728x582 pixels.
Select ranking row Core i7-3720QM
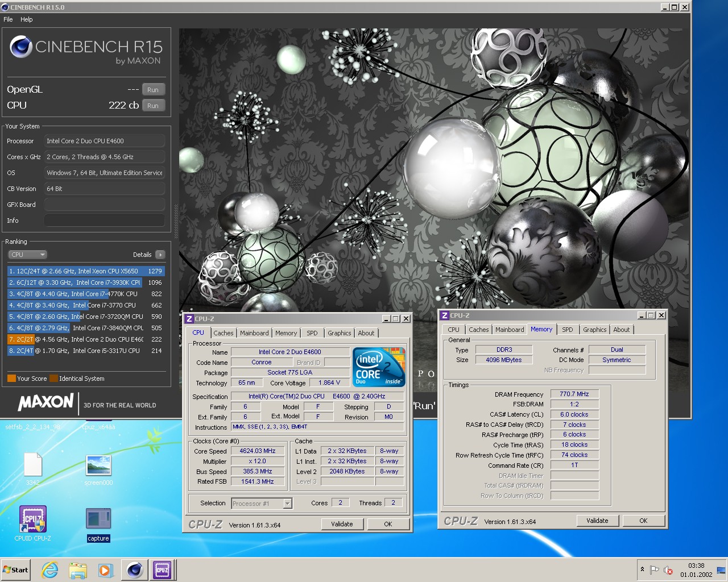(x=86, y=317)
